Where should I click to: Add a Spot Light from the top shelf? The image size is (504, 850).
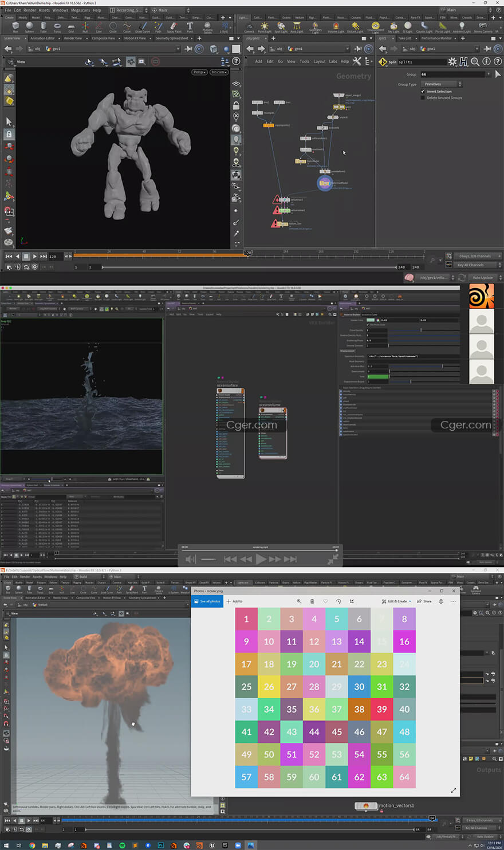point(281,27)
